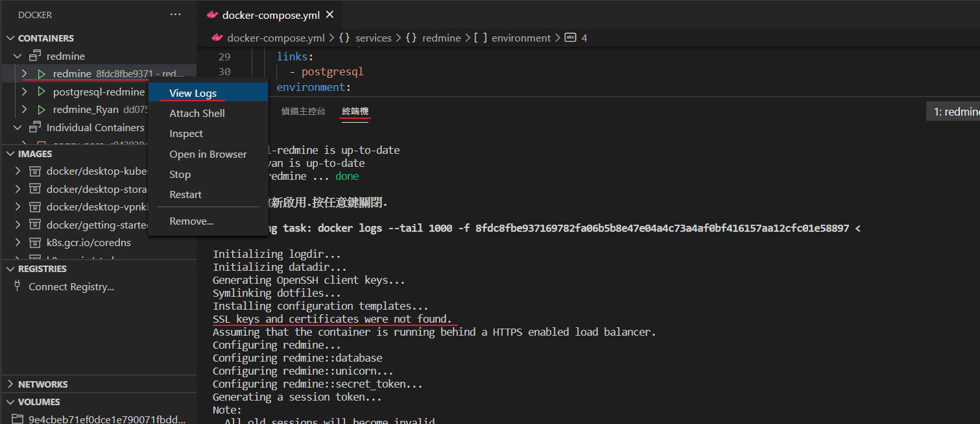Select the docker/desktop-stora image row
This screenshot has height=424, width=980.
click(75, 190)
